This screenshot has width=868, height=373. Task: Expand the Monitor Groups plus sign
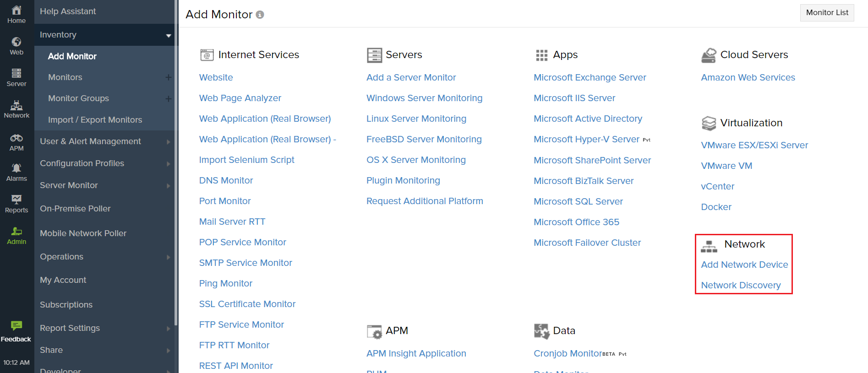point(168,98)
